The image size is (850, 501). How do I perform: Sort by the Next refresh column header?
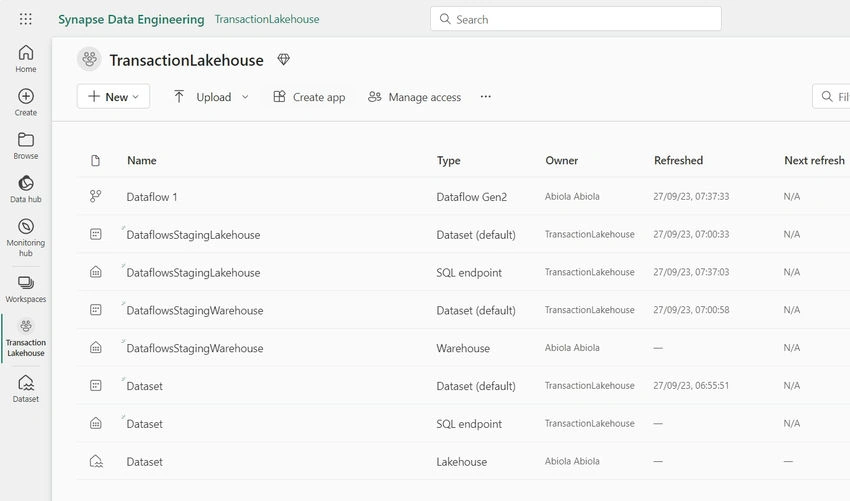(x=814, y=160)
